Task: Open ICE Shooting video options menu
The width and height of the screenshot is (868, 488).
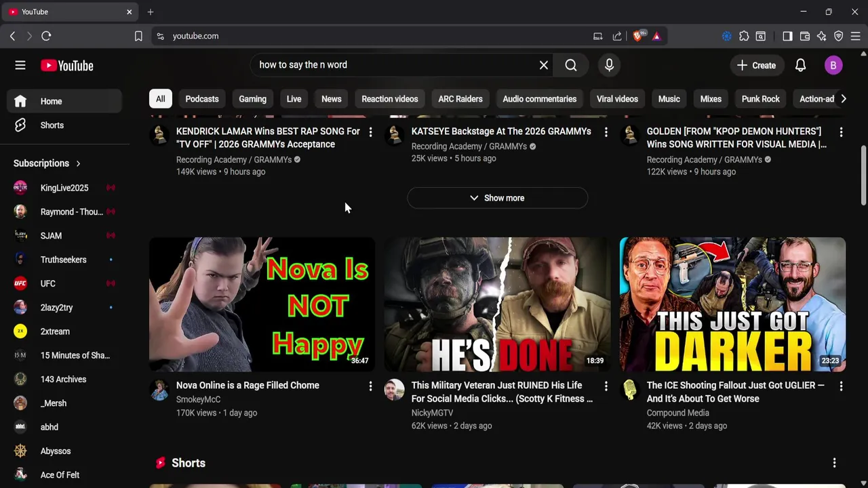Action: click(841, 386)
